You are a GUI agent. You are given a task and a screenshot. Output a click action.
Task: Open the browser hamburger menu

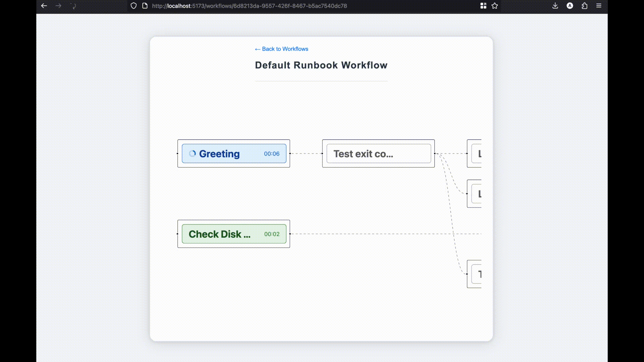[599, 6]
